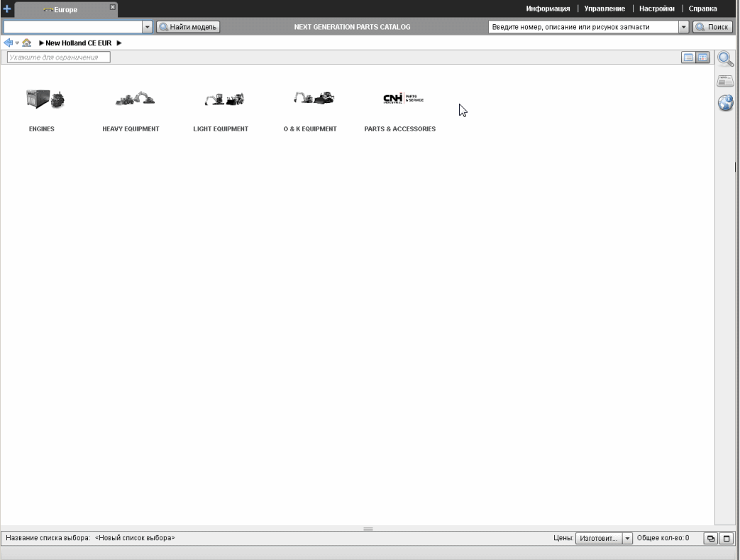Switch to list view layout

pyautogui.click(x=688, y=57)
